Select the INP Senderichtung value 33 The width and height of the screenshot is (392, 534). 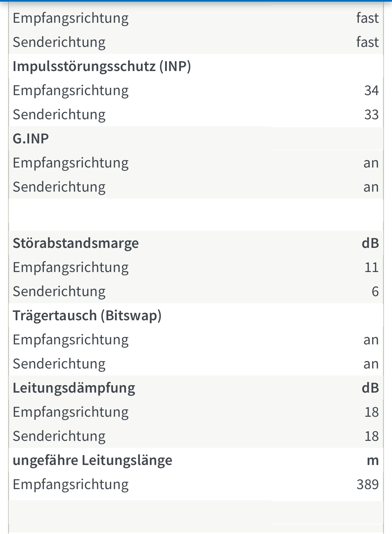371,115
